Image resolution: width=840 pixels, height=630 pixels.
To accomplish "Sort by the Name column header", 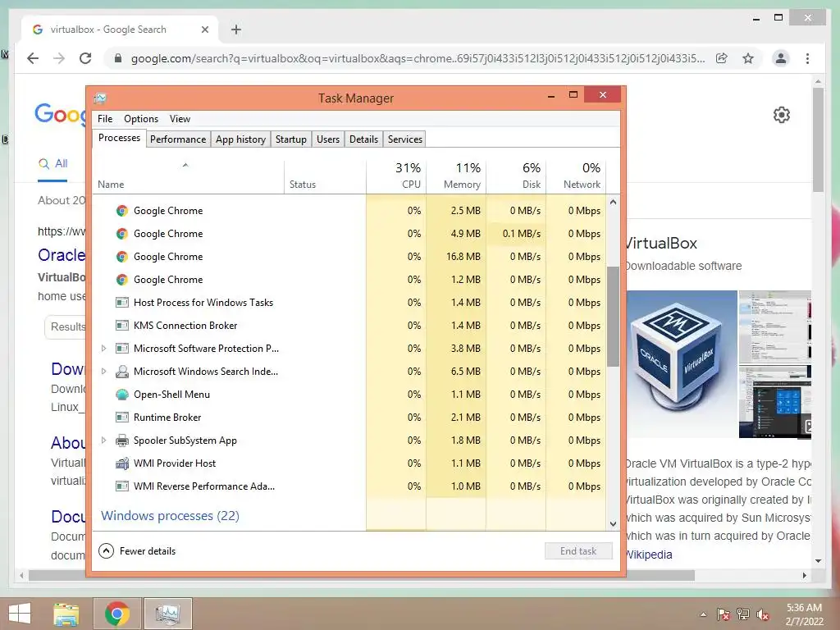I will pos(189,176).
